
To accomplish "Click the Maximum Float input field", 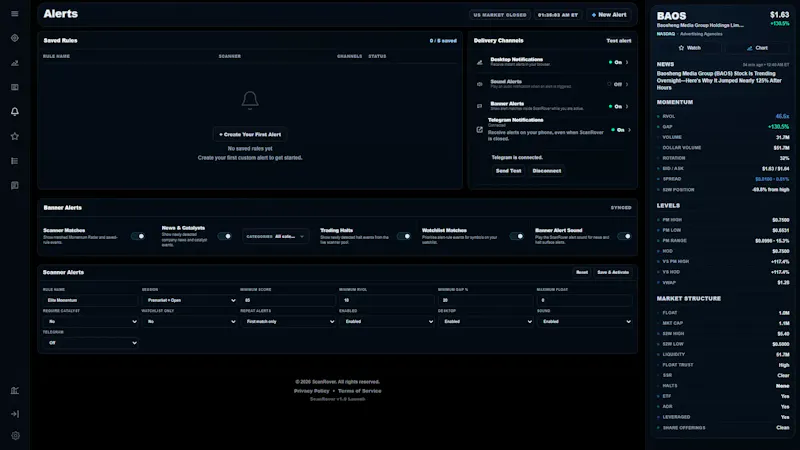I will point(585,301).
